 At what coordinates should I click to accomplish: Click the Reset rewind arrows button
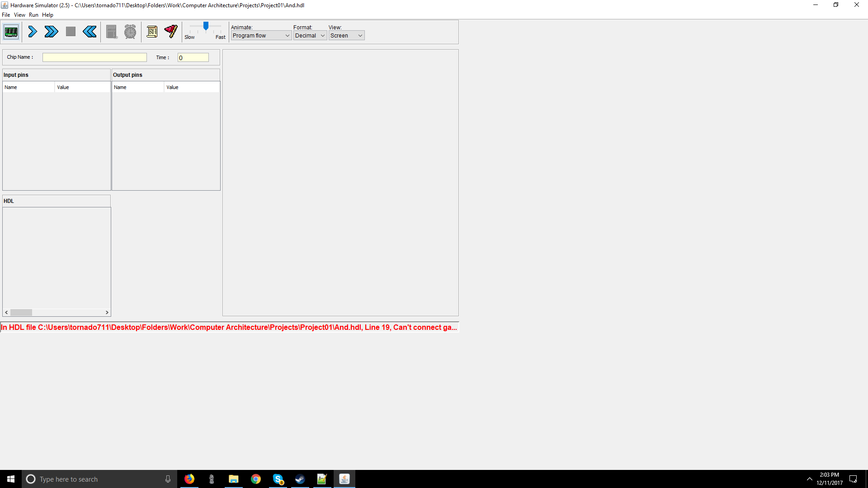(x=90, y=32)
